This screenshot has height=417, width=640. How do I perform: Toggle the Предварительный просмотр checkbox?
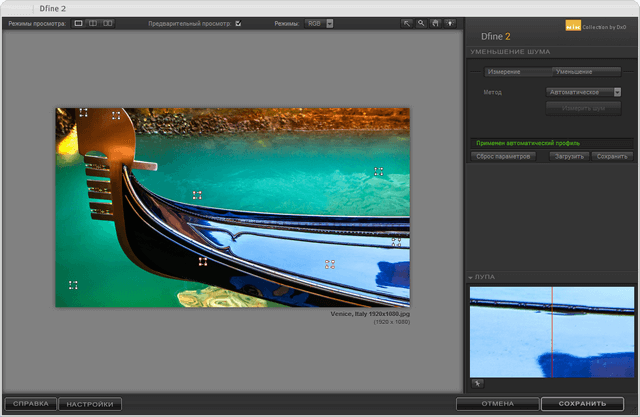pyautogui.click(x=238, y=22)
